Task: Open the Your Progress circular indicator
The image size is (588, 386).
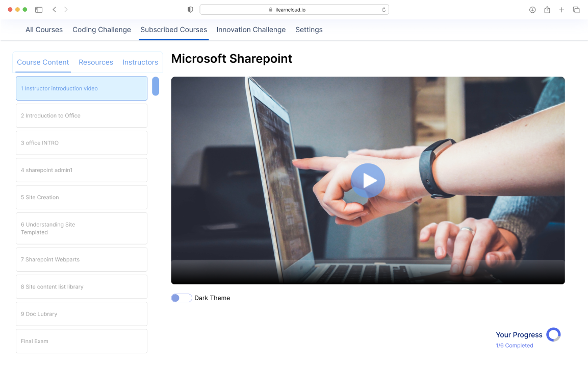Action: pyautogui.click(x=553, y=334)
